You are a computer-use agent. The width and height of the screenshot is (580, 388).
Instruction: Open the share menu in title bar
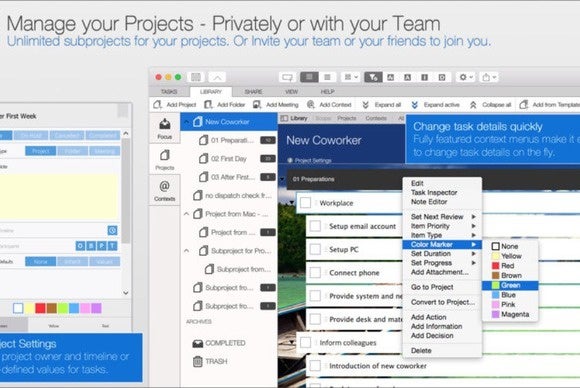point(489,77)
